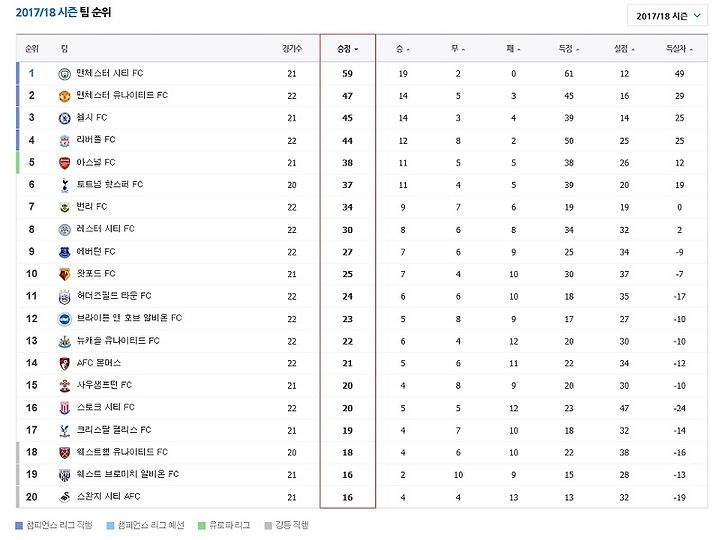This screenshot has height=540, width=720.
Task: Click the Manchester United FC crest icon
Action: point(65,96)
